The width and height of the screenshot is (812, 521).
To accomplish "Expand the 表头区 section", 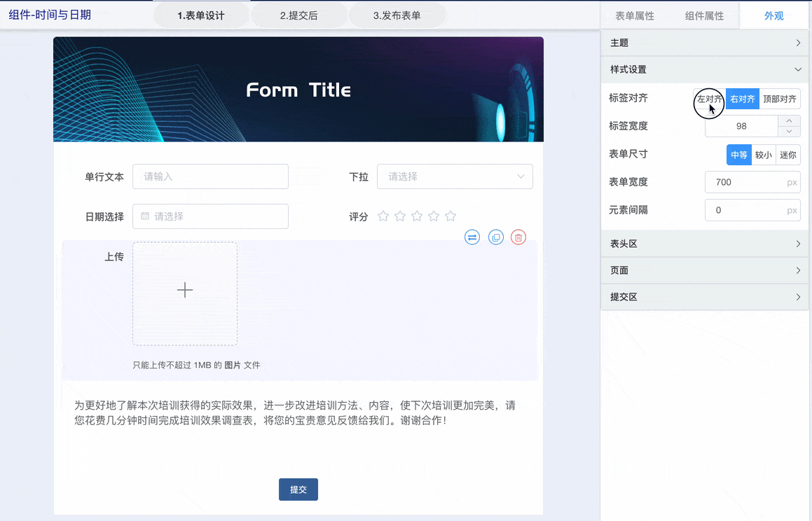I will click(x=705, y=244).
